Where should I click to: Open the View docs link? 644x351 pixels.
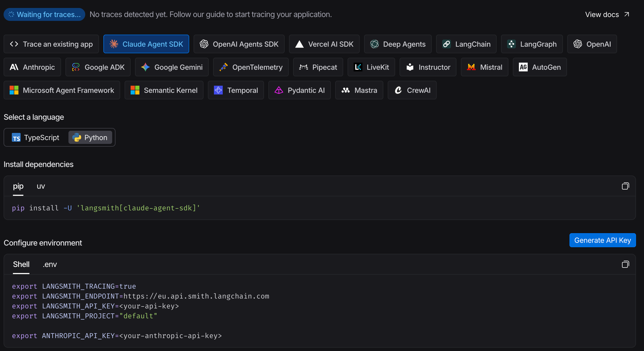click(x=607, y=15)
